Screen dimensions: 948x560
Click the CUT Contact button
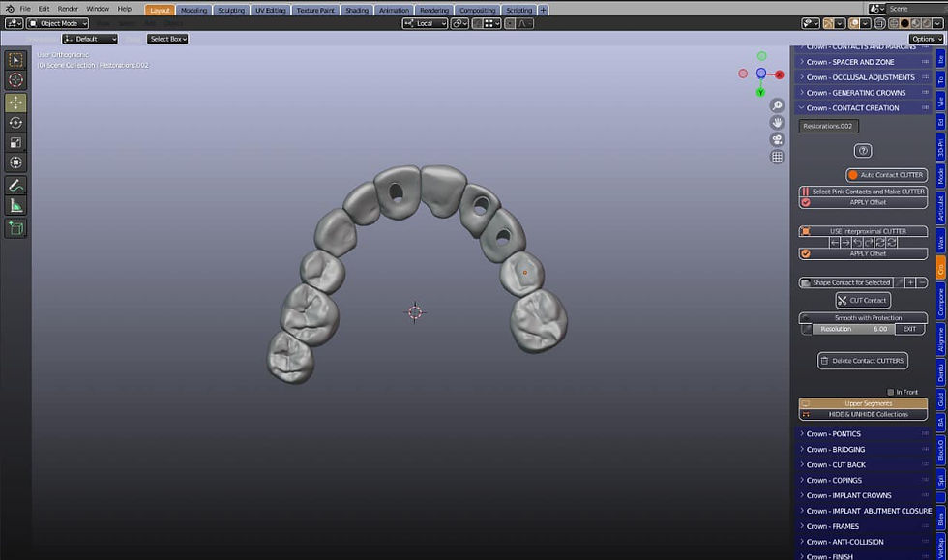pyautogui.click(x=863, y=300)
